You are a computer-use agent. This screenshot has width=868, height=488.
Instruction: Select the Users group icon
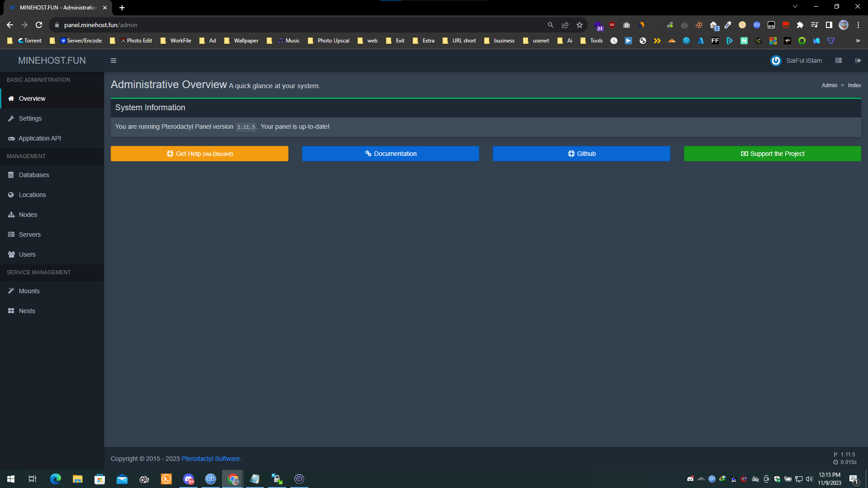(11, 254)
